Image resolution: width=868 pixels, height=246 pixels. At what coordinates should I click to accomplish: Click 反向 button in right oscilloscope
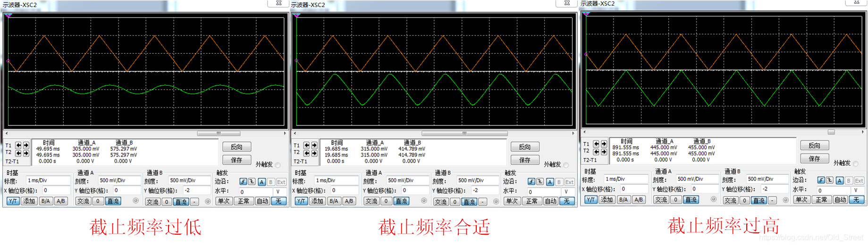click(815, 146)
